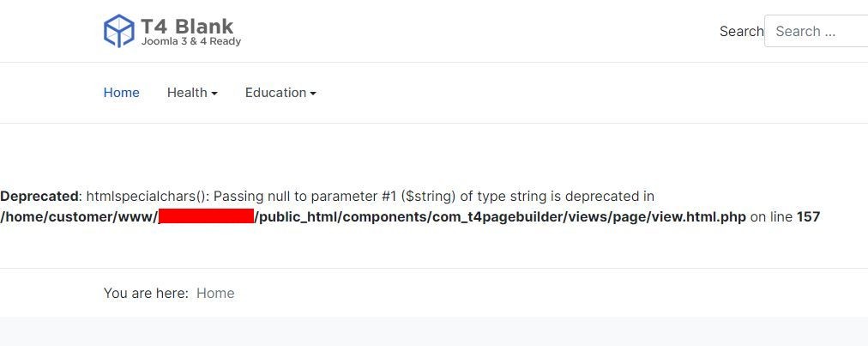Open the Health menu
Viewport: 868px width, 346px height.
(x=187, y=93)
